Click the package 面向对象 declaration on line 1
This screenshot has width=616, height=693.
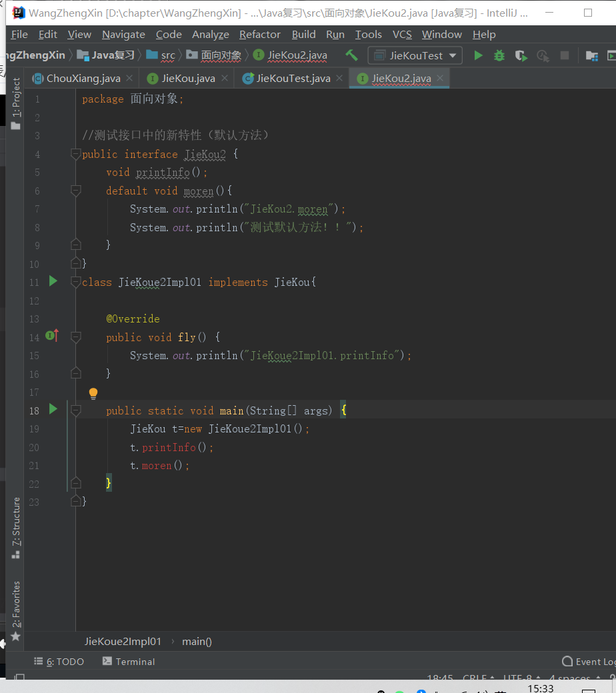pyautogui.click(x=133, y=99)
